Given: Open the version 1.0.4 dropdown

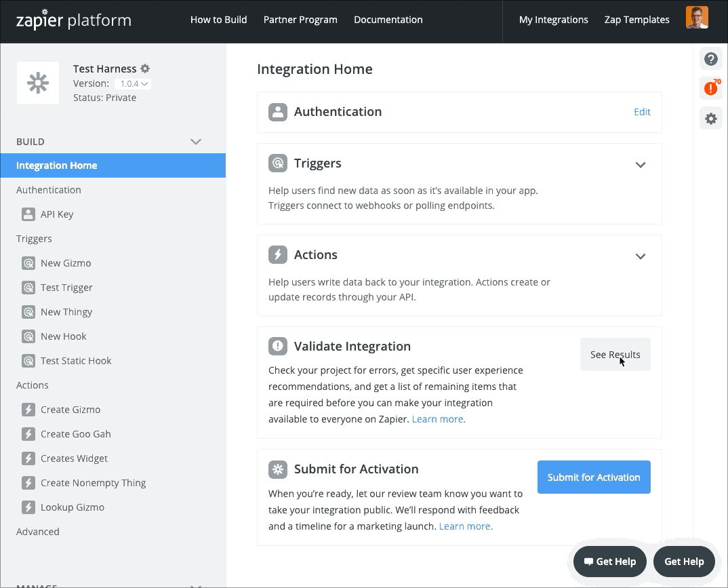Looking at the screenshot, I should pos(132,84).
